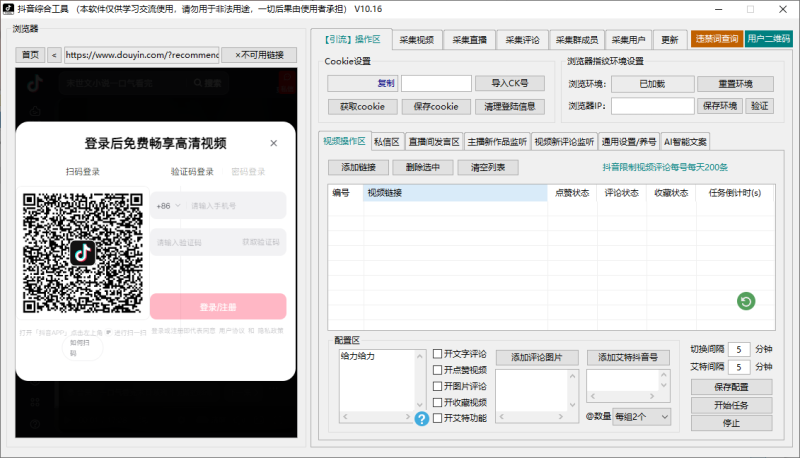The width and height of the screenshot is (800, 458).
Task: Click the pink 登录/注册 button
Action: click(x=218, y=307)
